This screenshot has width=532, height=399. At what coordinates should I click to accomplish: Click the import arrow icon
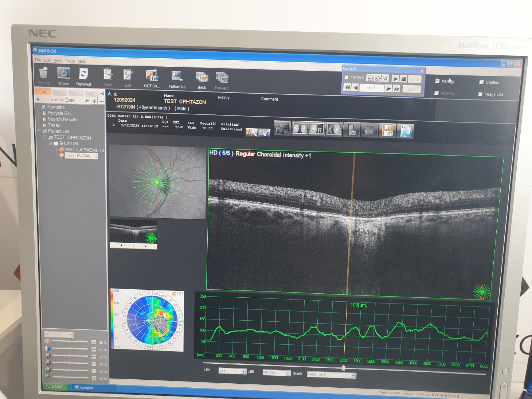[369, 130]
